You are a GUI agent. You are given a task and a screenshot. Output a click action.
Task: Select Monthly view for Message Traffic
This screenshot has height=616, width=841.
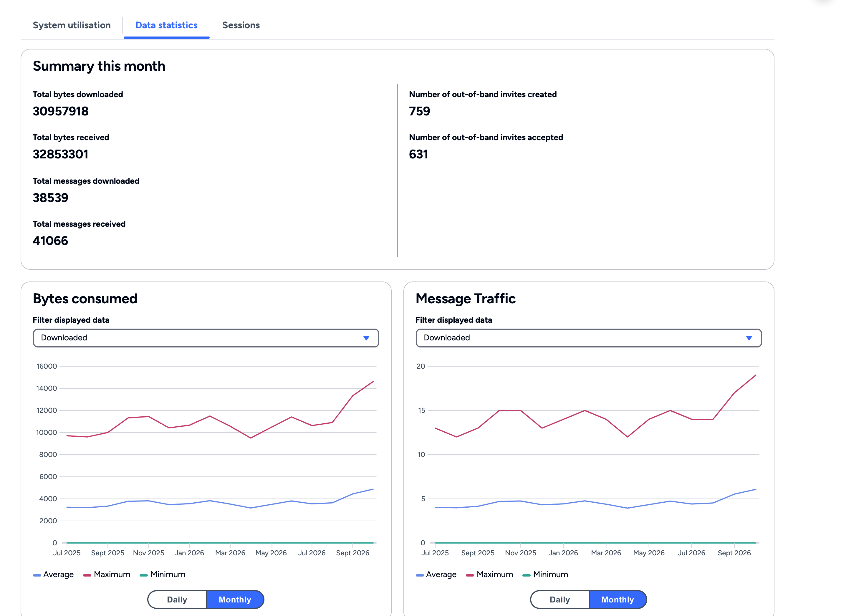click(617, 600)
